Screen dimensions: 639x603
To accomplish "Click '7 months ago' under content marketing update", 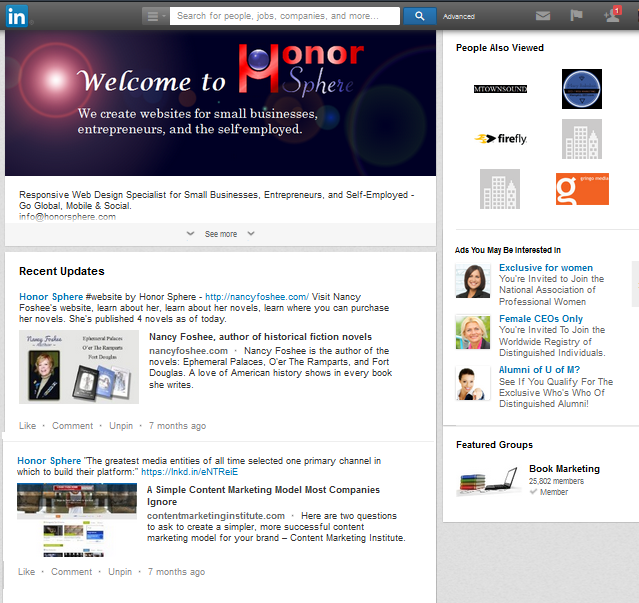I will (176, 572).
